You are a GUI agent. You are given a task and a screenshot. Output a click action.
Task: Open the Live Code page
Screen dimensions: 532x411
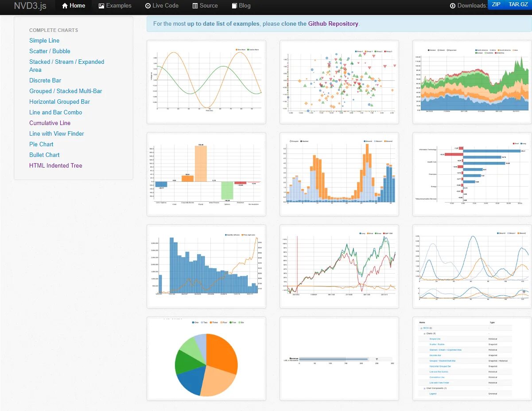[162, 6]
